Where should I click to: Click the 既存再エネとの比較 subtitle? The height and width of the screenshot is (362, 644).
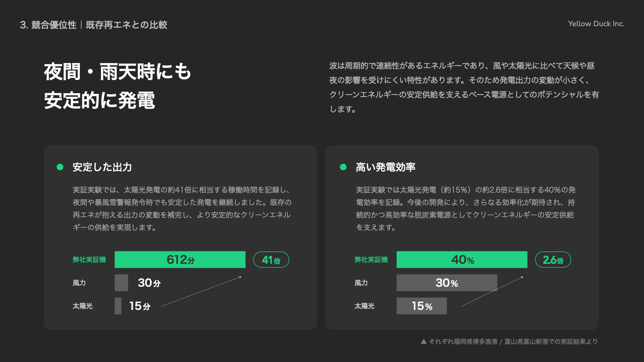pyautogui.click(x=126, y=25)
